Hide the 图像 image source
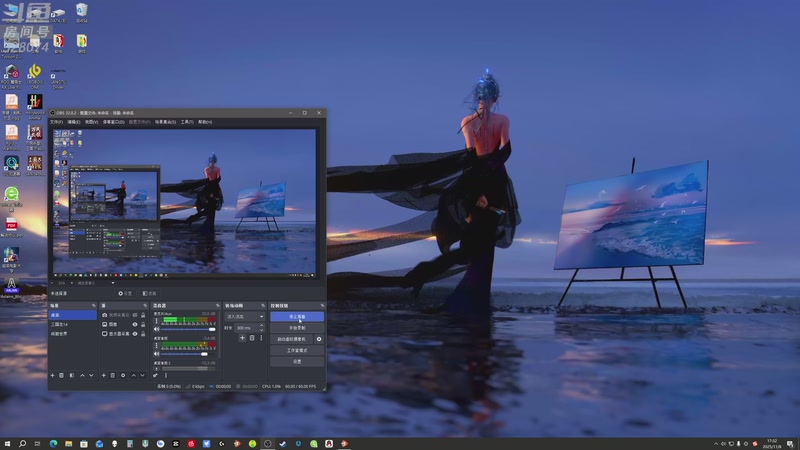 pos(135,324)
